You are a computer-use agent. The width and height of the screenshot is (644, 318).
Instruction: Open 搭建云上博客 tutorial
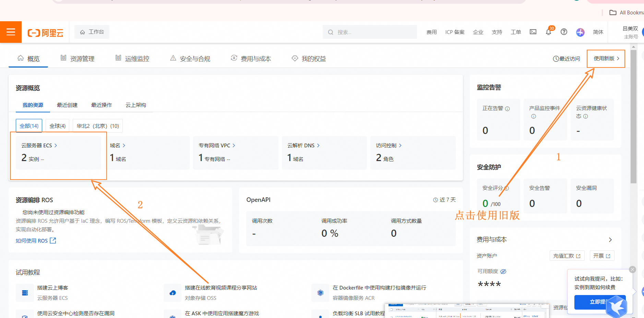[x=52, y=288]
